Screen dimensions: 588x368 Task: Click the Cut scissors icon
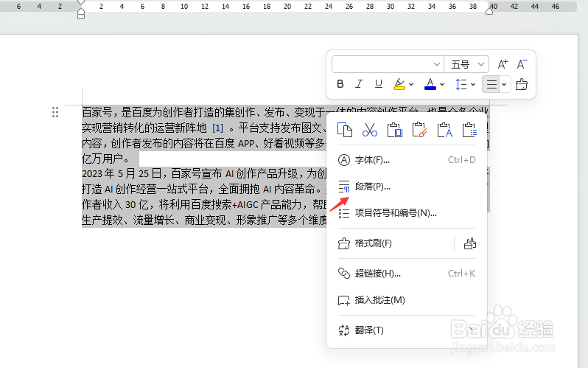(370, 130)
